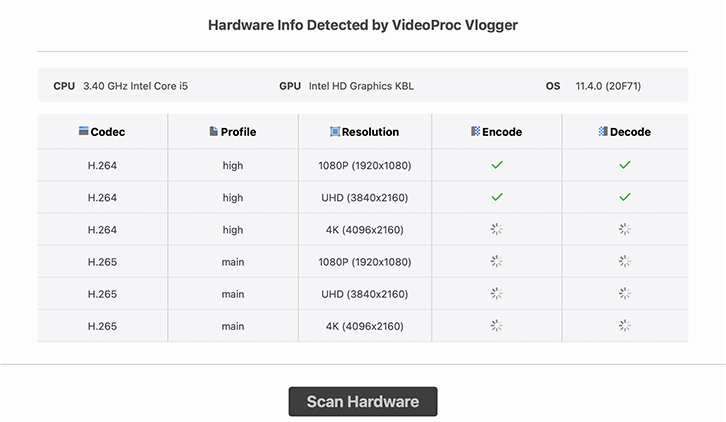Select the Intel HD Graphics KBL GPU text
This screenshot has height=422, width=726.
coord(361,86)
